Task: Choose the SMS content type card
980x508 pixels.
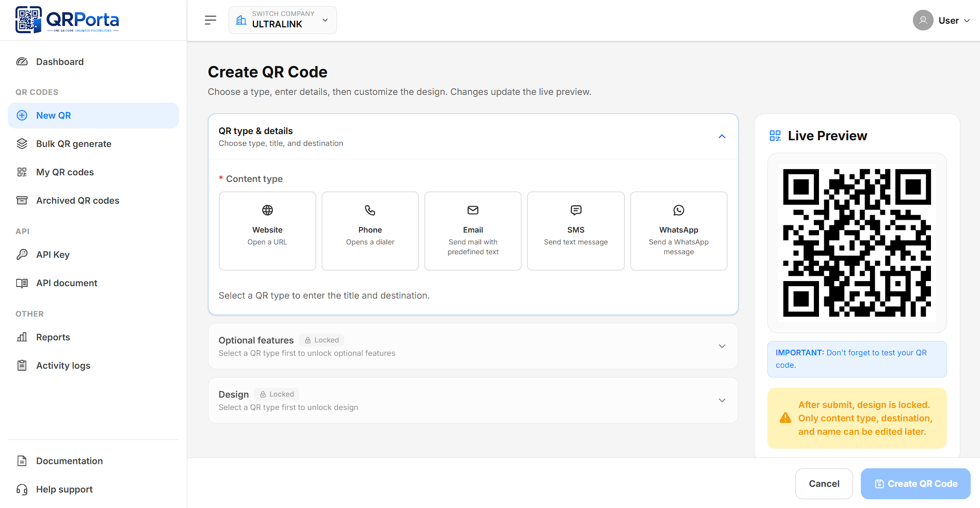Action: click(576, 231)
